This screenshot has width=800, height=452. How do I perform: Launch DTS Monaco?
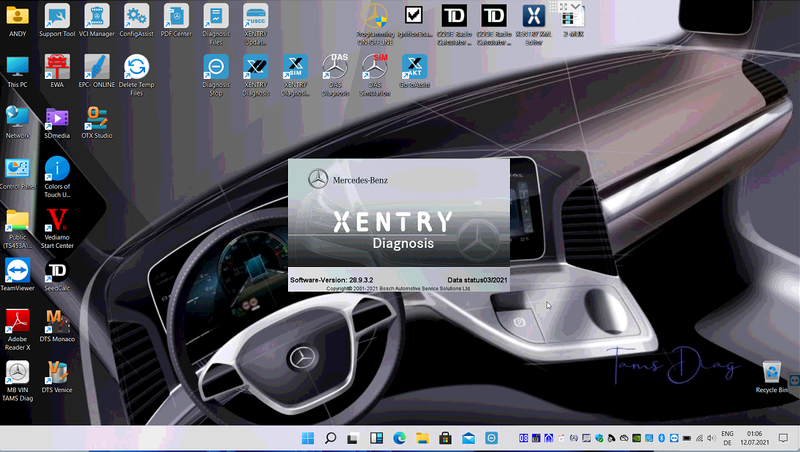(57, 325)
